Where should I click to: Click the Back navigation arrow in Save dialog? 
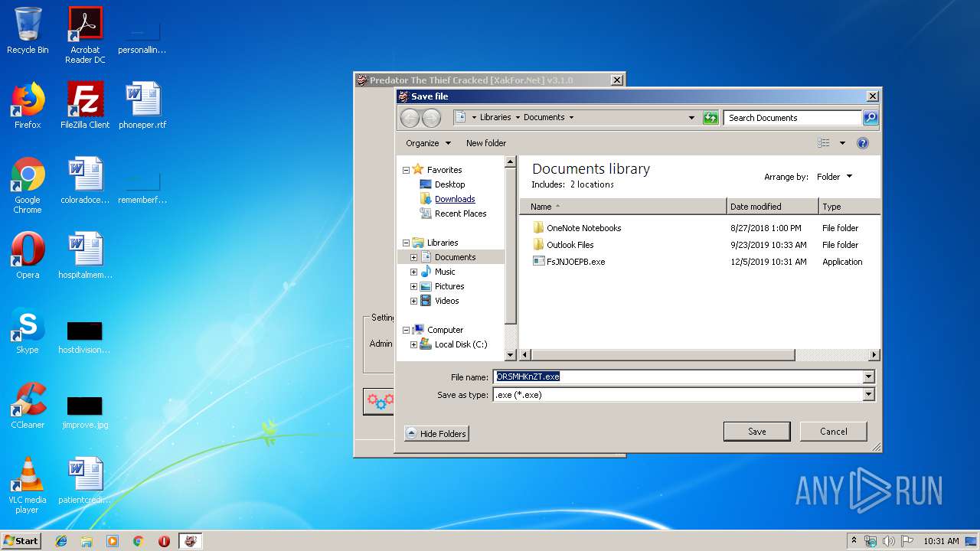click(410, 118)
